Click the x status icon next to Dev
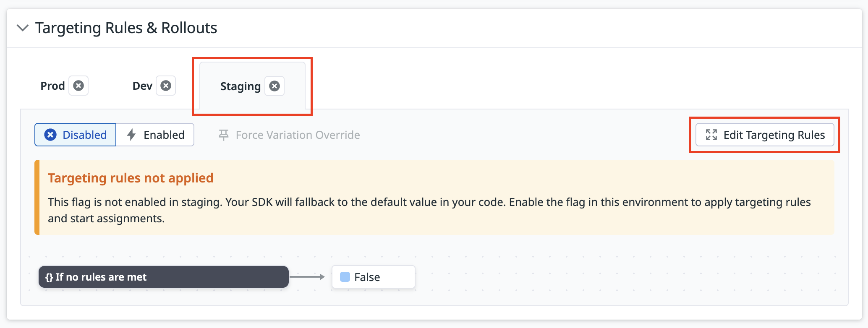 tap(166, 86)
